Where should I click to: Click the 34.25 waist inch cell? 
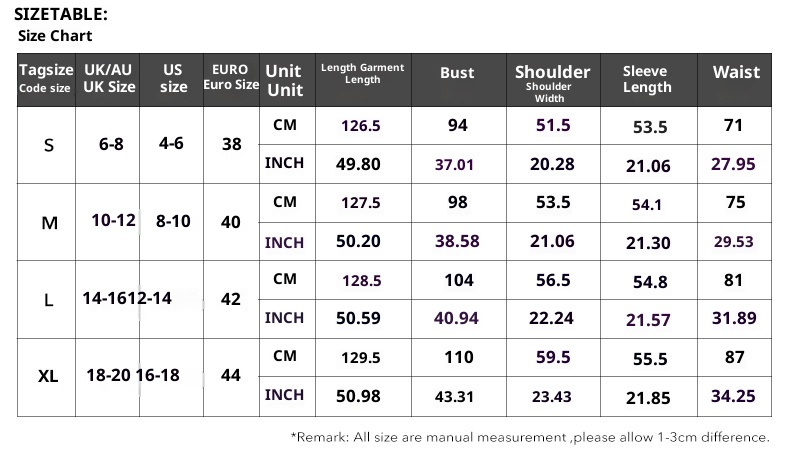point(733,396)
